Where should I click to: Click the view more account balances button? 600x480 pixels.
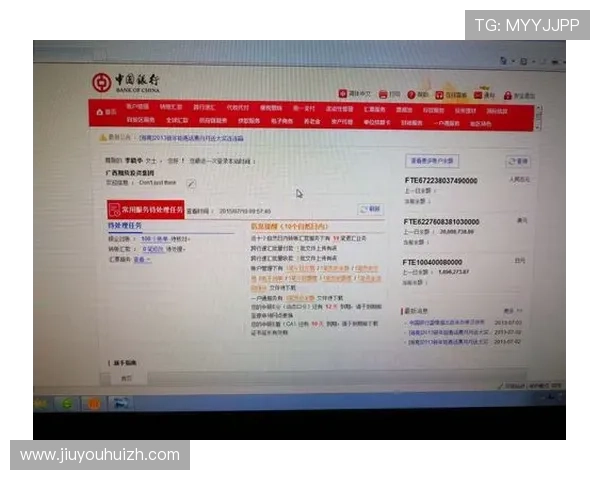pos(432,161)
